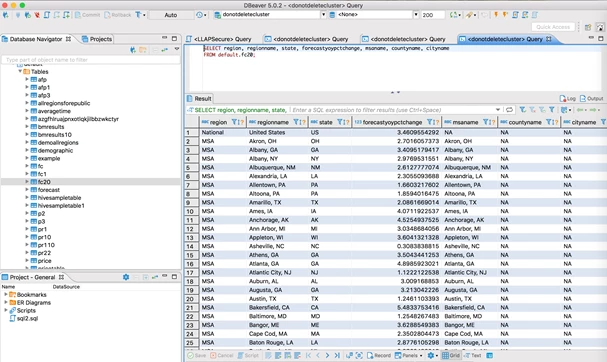
Task: Expand the fc20 table node
Action: pos(27,182)
